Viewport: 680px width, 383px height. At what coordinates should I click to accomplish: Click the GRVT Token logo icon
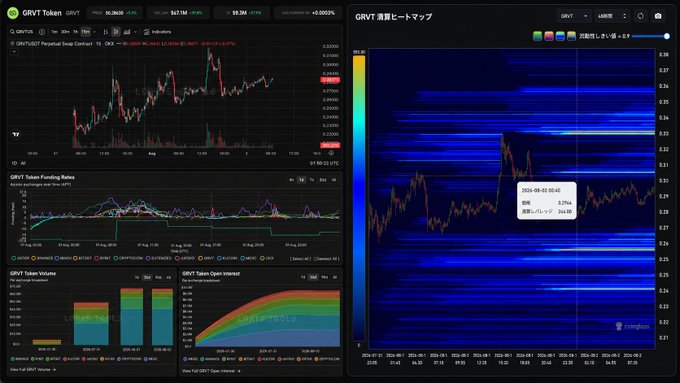click(x=13, y=13)
